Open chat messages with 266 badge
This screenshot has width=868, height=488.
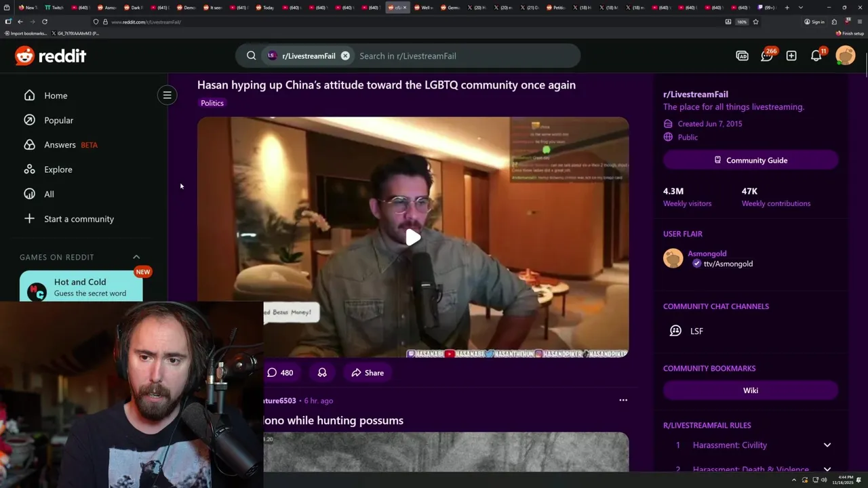pyautogui.click(x=767, y=56)
